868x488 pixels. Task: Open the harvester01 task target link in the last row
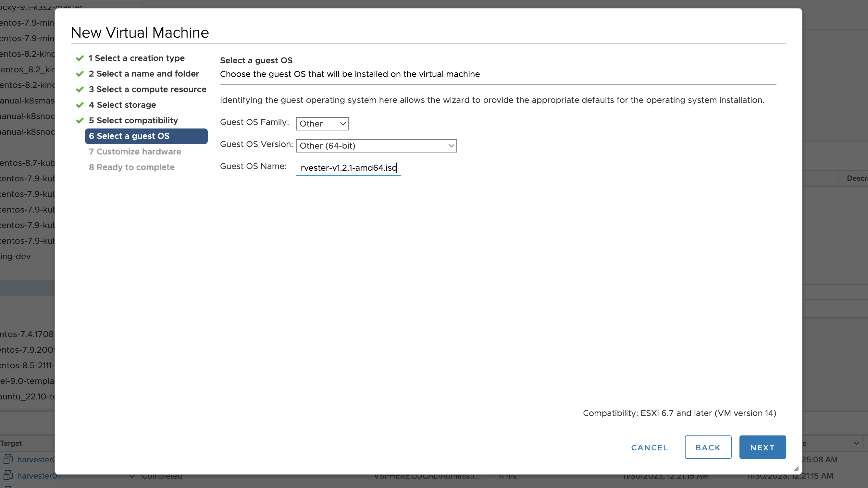[38, 476]
